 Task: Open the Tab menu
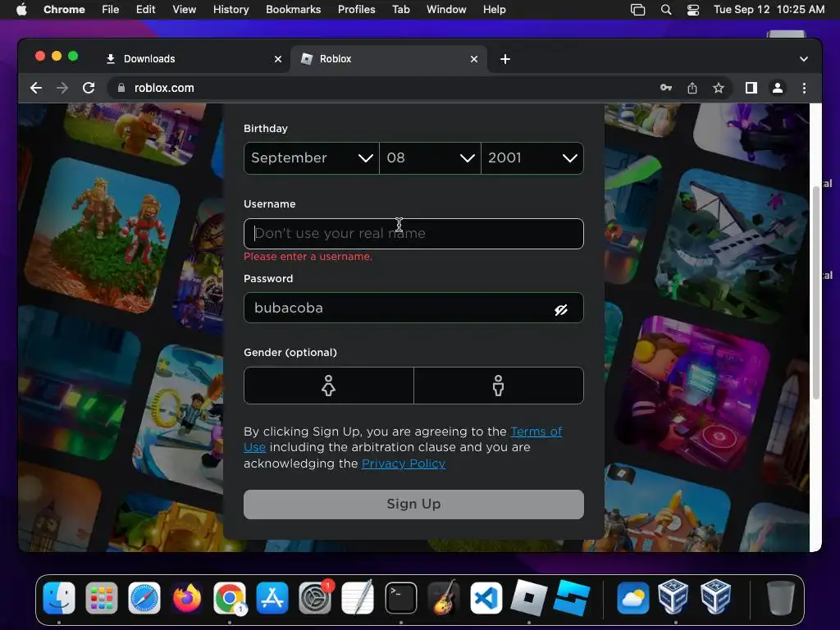coord(400,10)
